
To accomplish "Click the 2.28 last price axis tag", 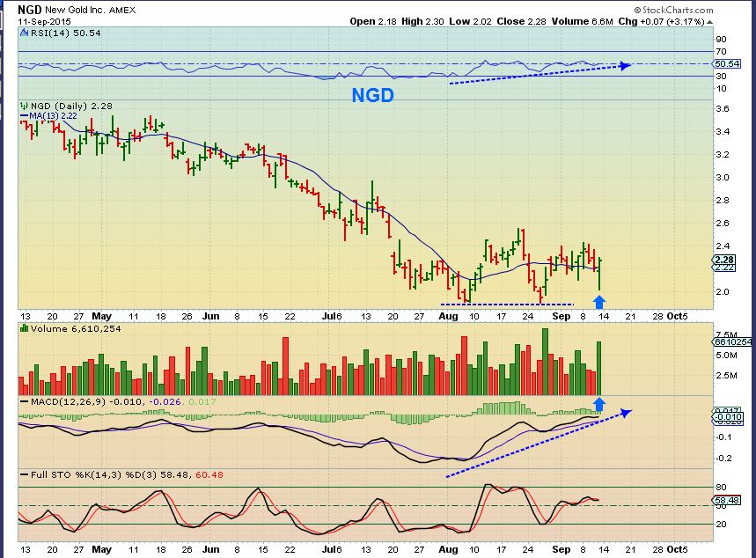I will (x=724, y=260).
